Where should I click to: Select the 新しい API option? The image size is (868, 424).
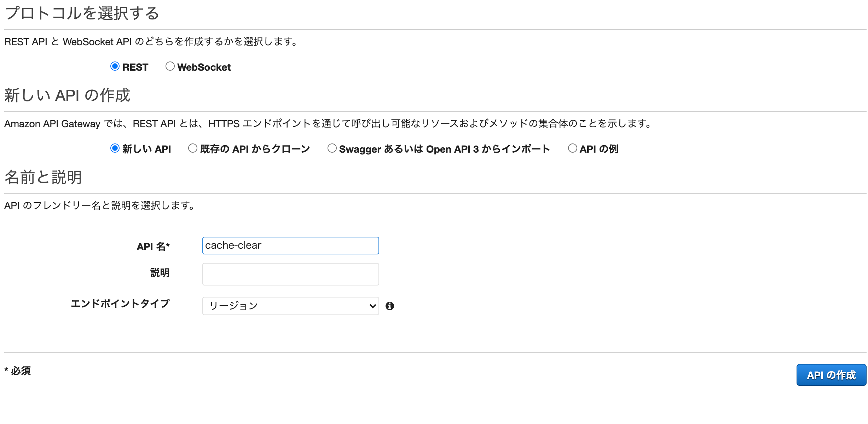pyautogui.click(x=115, y=148)
